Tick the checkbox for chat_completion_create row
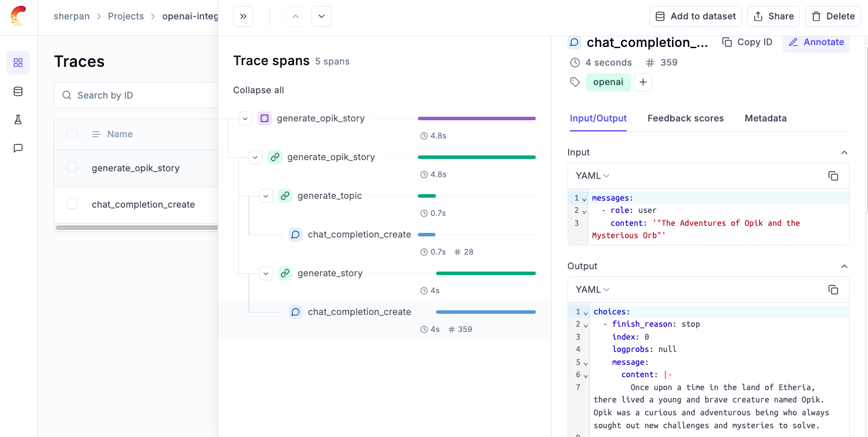The width and height of the screenshot is (868, 437). pos(72,204)
